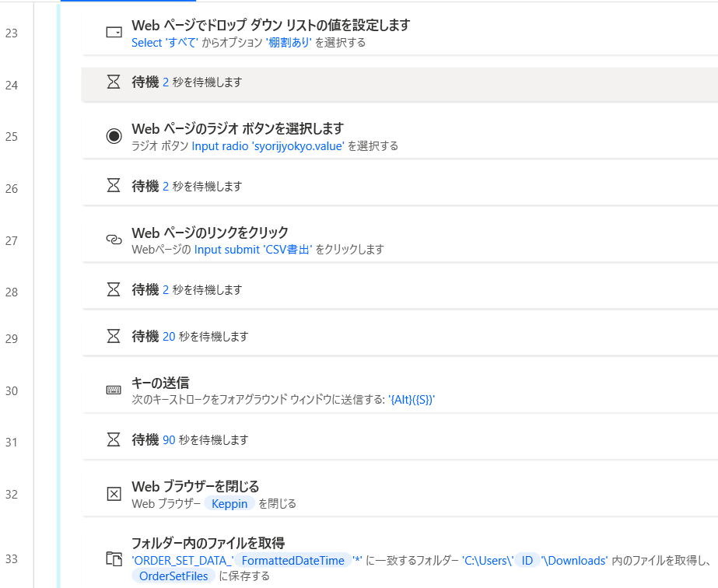Select the Web ブラウザーを閉じる action title
This screenshot has height=588, width=718.
click(195, 486)
